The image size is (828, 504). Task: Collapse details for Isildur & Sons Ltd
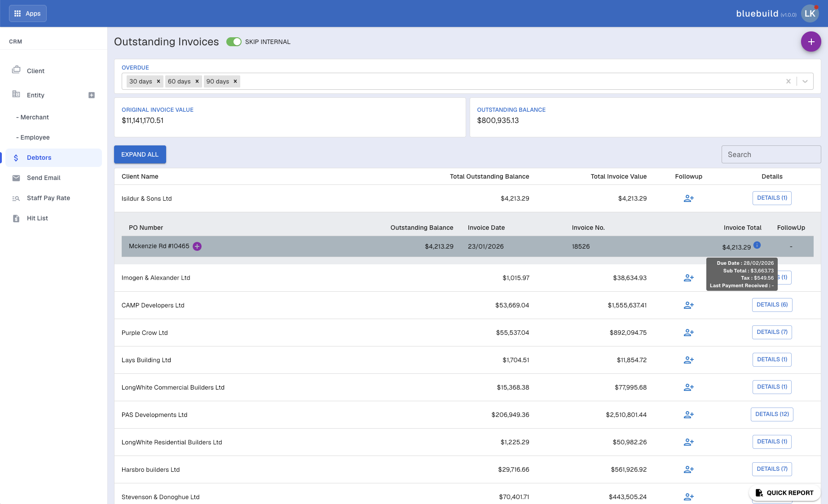(x=772, y=198)
